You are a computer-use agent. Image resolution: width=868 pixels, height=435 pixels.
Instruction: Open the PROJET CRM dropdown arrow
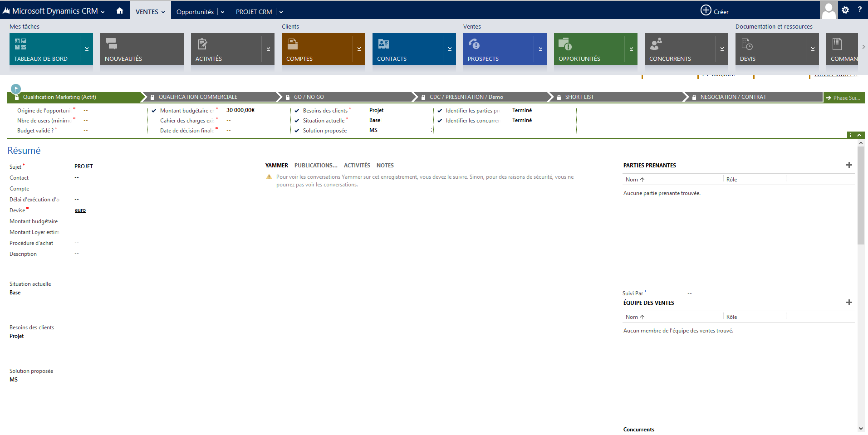tap(281, 12)
